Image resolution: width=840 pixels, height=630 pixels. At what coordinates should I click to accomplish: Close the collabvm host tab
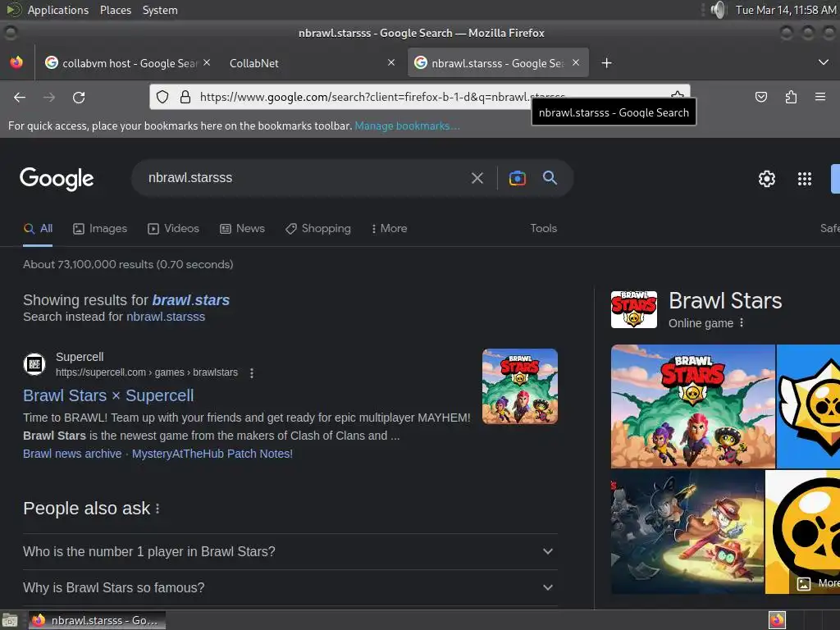(207, 62)
